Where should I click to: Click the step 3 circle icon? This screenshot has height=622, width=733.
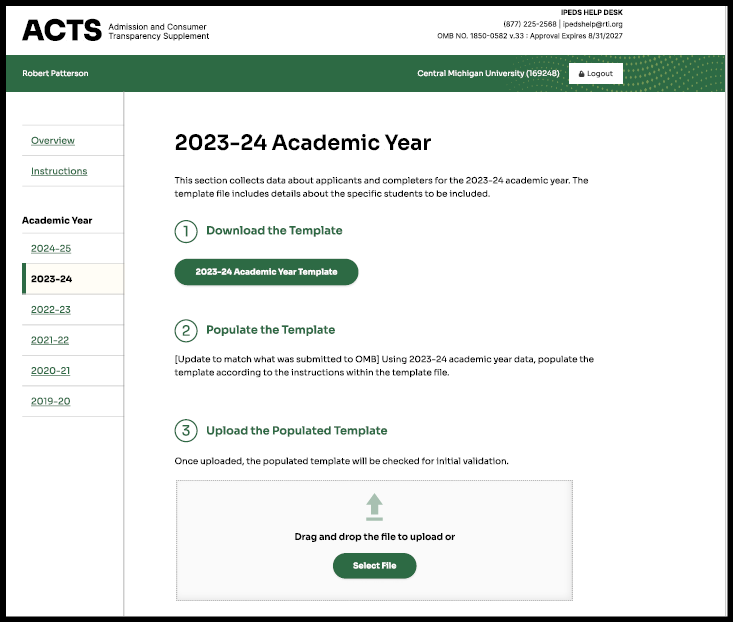tap(186, 431)
